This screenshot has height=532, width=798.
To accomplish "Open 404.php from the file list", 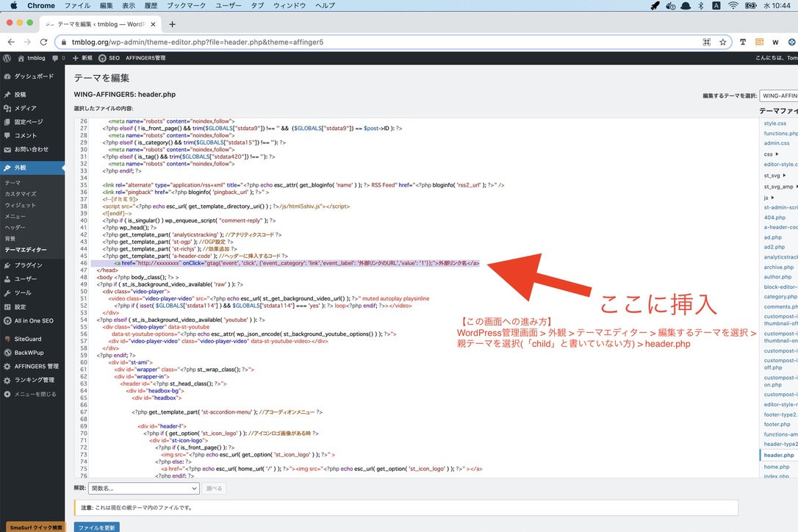I will 774,218.
